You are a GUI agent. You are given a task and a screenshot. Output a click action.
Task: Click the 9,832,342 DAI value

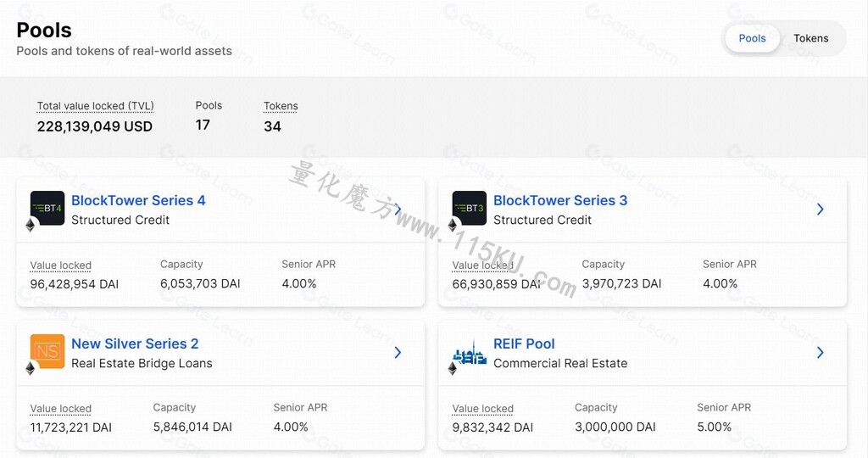[x=492, y=427]
